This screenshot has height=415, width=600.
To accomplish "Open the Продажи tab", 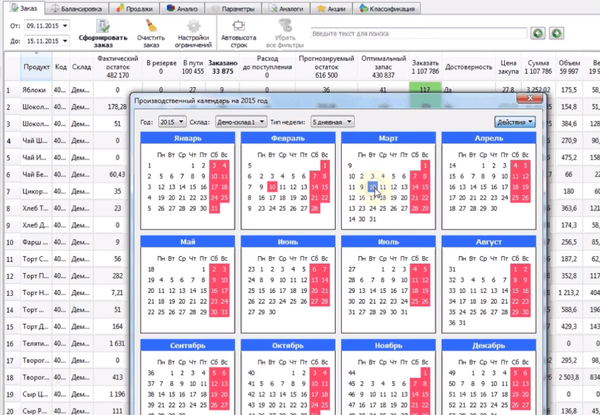I will (x=134, y=8).
